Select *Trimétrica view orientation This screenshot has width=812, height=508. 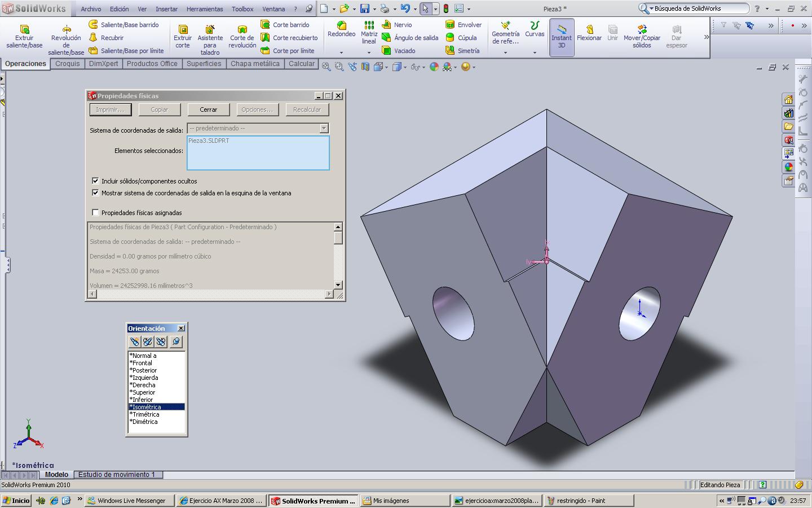pyautogui.click(x=156, y=414)
